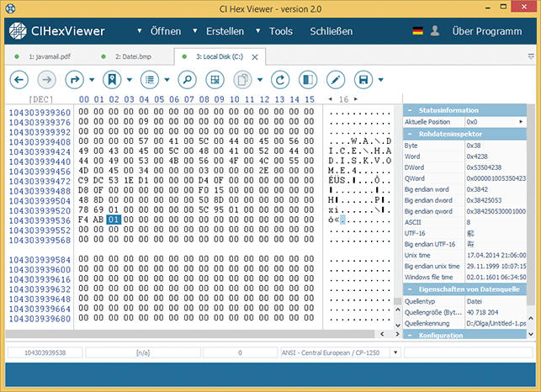Click the floppy disk save icon
This screenshot has width=541, height=392.
tap(363, 80)
